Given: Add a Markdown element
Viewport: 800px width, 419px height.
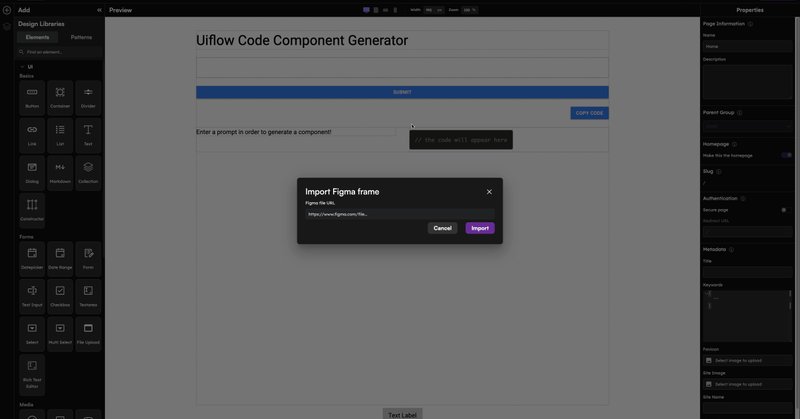Looking at the screenshot, I should [x=60, y=172].
